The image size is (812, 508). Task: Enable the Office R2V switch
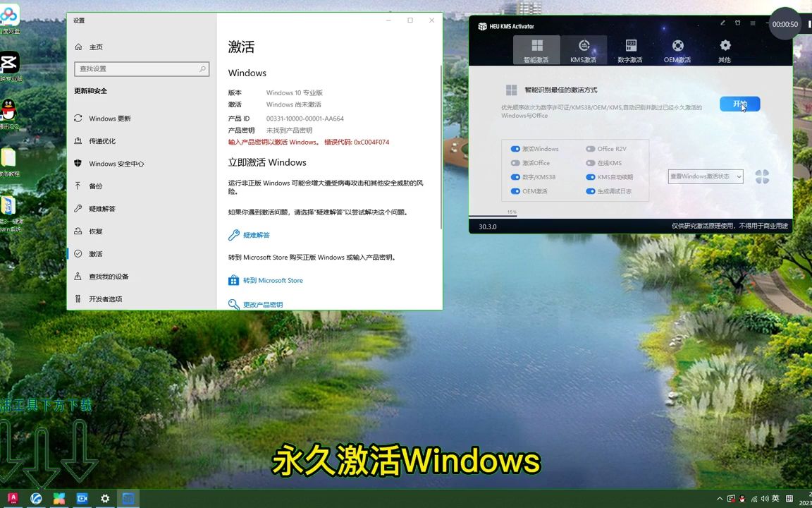click(x=591, y=149)
